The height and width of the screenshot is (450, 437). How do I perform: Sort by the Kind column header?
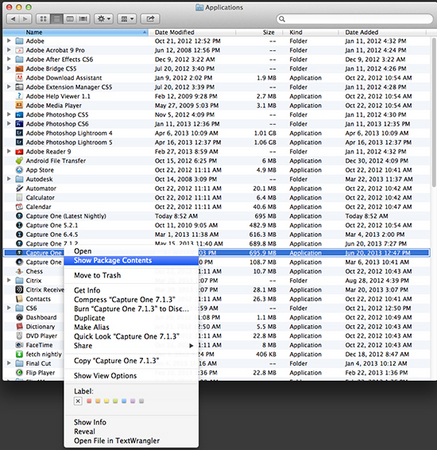click(x=311, y=32)
